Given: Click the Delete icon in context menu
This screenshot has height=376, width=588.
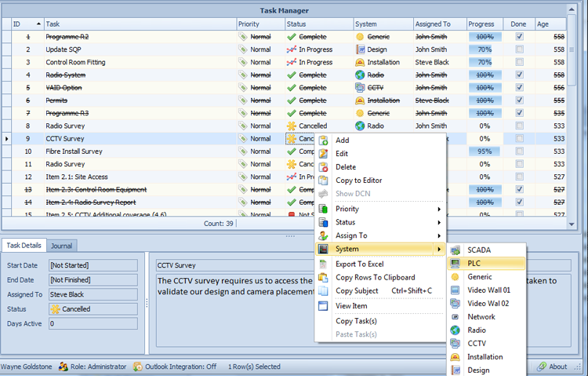Looking at the screenshot, I should point(323,167).
